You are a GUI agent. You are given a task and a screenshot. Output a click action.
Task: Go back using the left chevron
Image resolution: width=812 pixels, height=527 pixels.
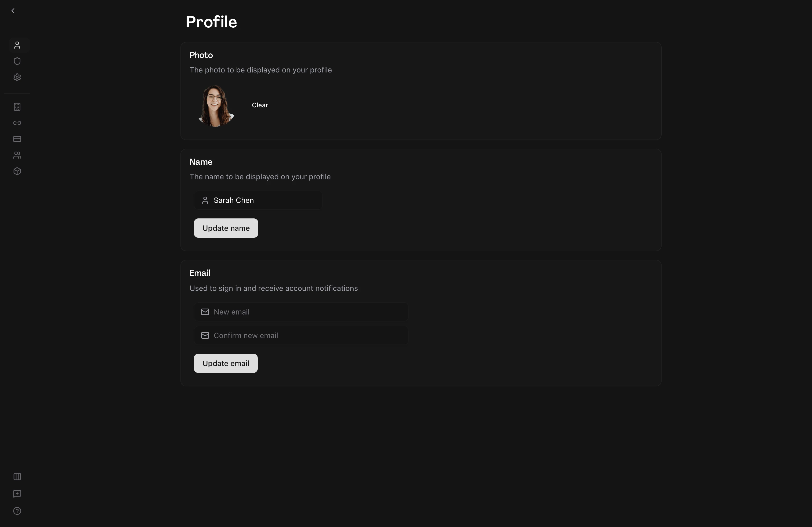point(13,11)
